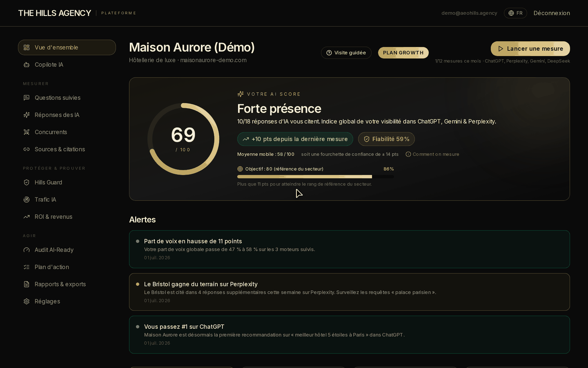Navigate to Réponses des IA
Viewport: 588px width, 368px height.
[x=67, y=115]
